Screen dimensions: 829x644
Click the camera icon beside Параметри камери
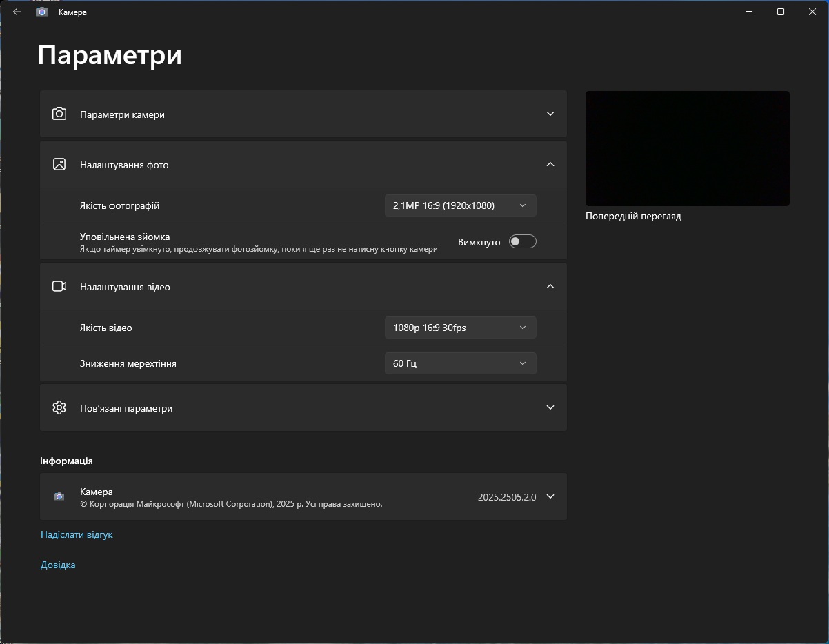(x=59, y=114)
